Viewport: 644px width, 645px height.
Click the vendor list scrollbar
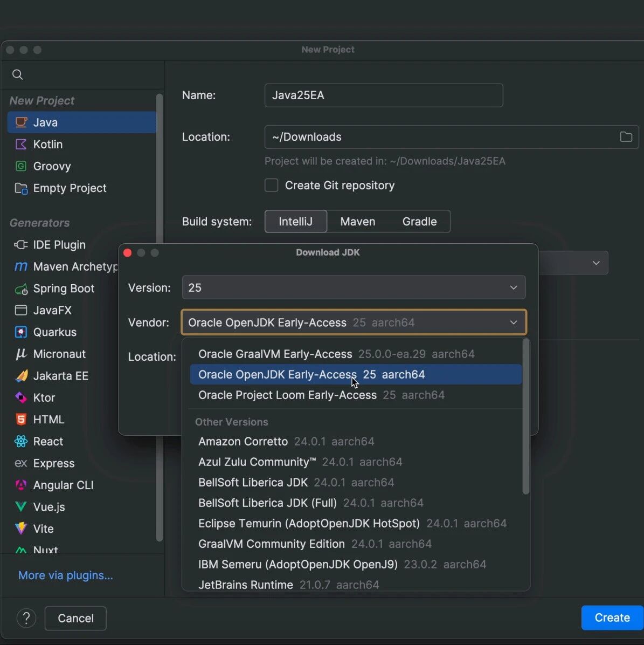(525, 416)
